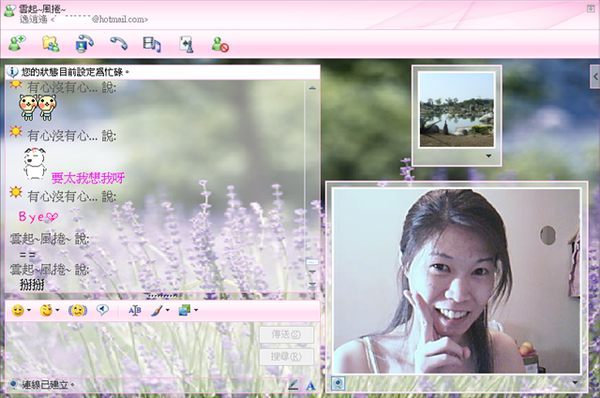Click the chat scrollbar up arrow
This screenshot has width=600, height=398.
(312, 88)
